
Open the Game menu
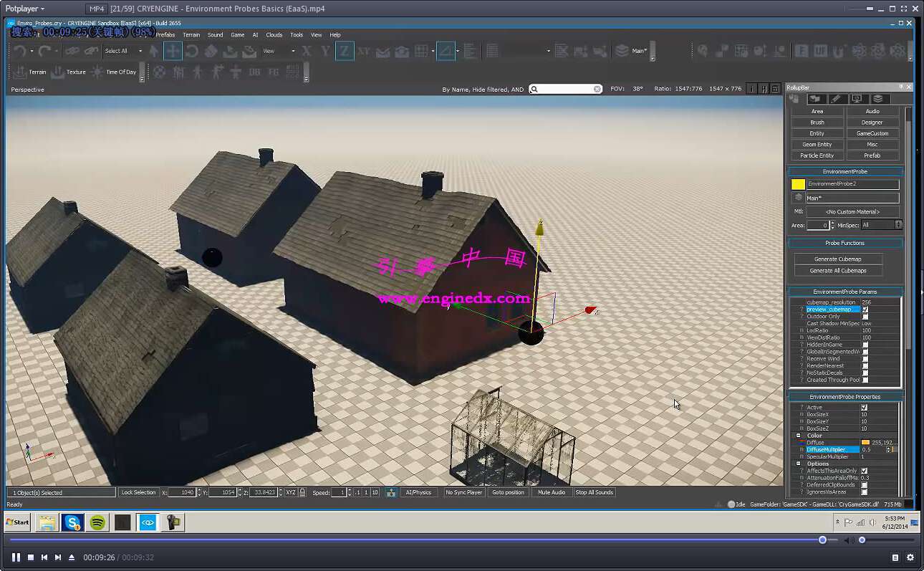pyautogui.click(x=237, y=34)
